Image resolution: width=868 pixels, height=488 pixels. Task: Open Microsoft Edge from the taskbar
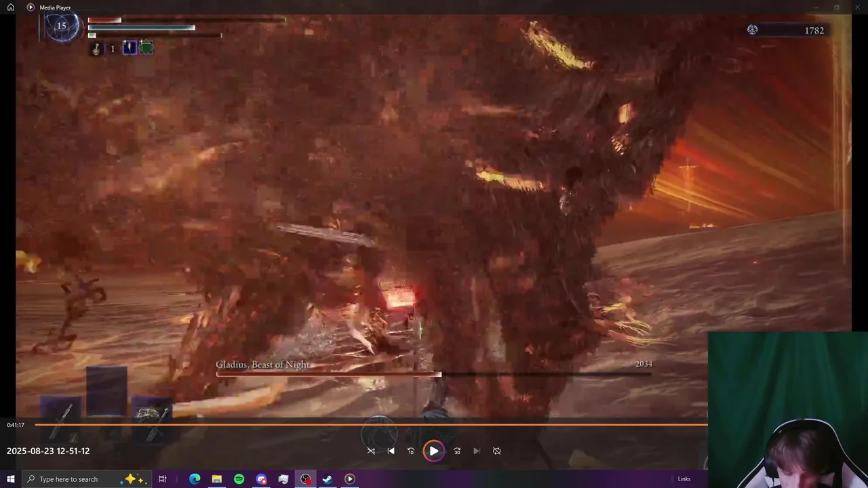pyautogui.click(x=195, y=479)
